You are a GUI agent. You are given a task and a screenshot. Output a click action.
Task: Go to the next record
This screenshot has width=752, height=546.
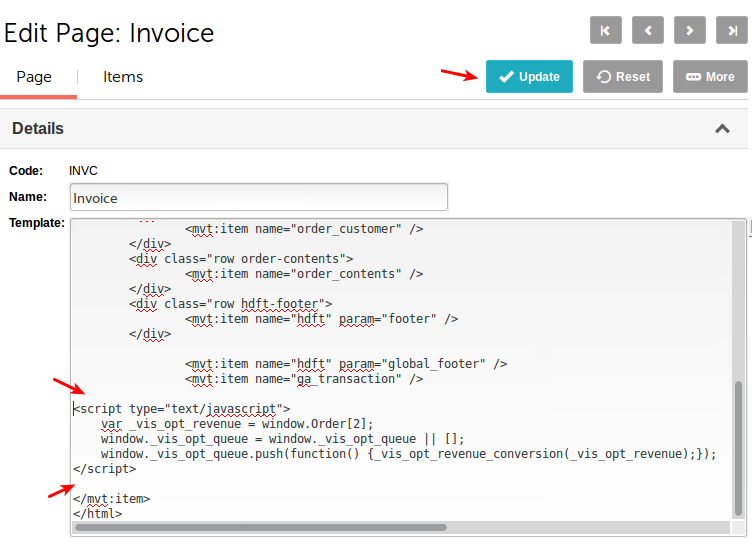(690, 30)
